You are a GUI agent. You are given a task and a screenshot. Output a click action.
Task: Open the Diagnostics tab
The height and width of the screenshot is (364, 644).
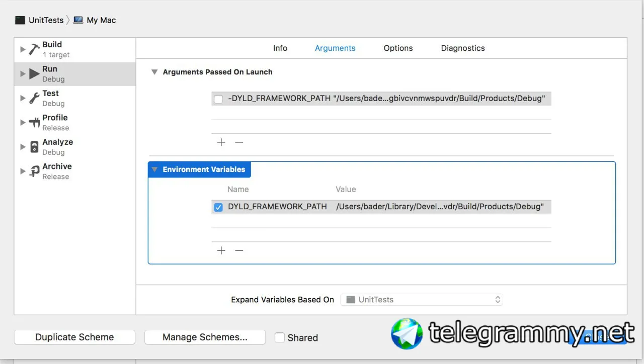point(463,48)
